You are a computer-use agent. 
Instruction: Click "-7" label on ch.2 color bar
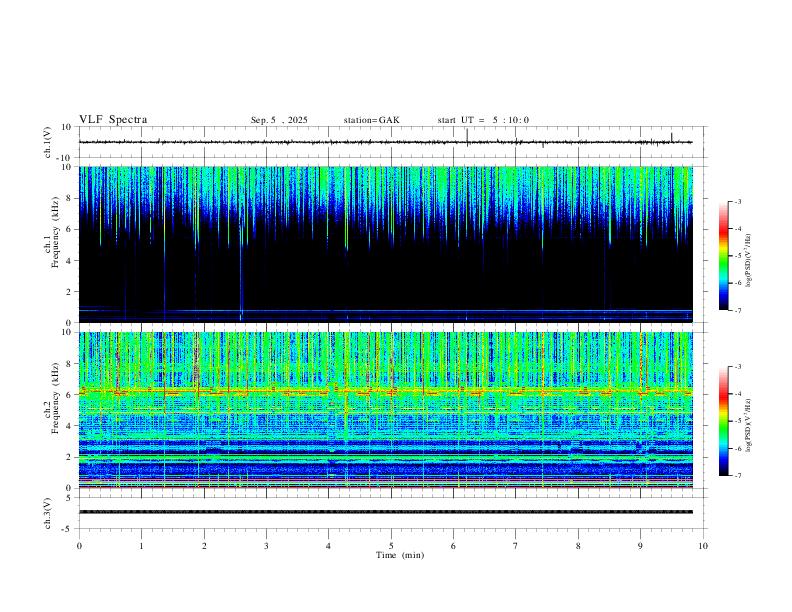click(x=738, y=476)
